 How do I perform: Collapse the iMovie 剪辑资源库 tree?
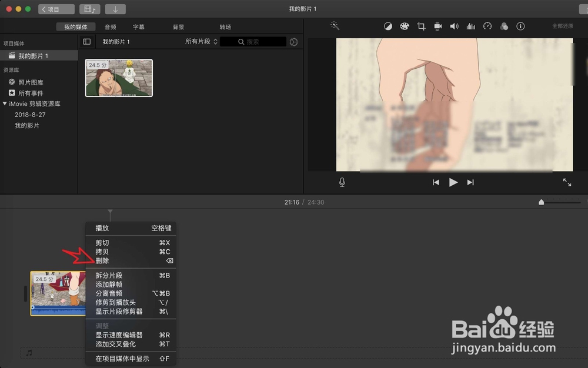[x=5, y=104]
